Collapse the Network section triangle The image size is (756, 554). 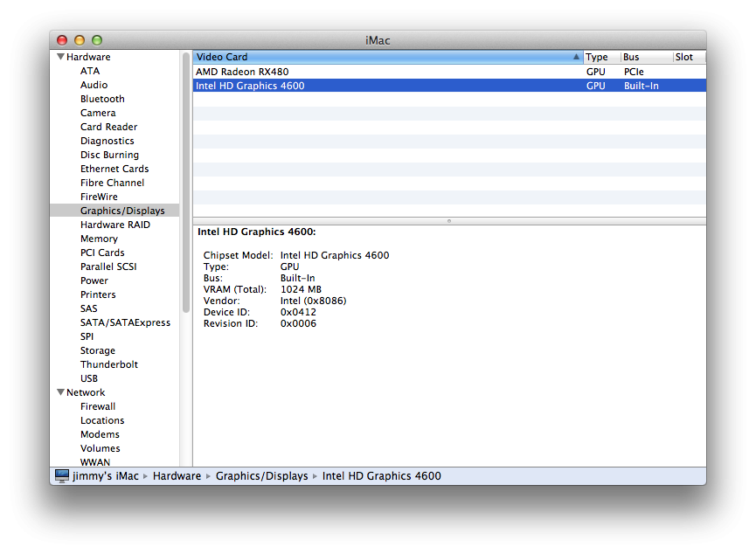coord(61,392)
